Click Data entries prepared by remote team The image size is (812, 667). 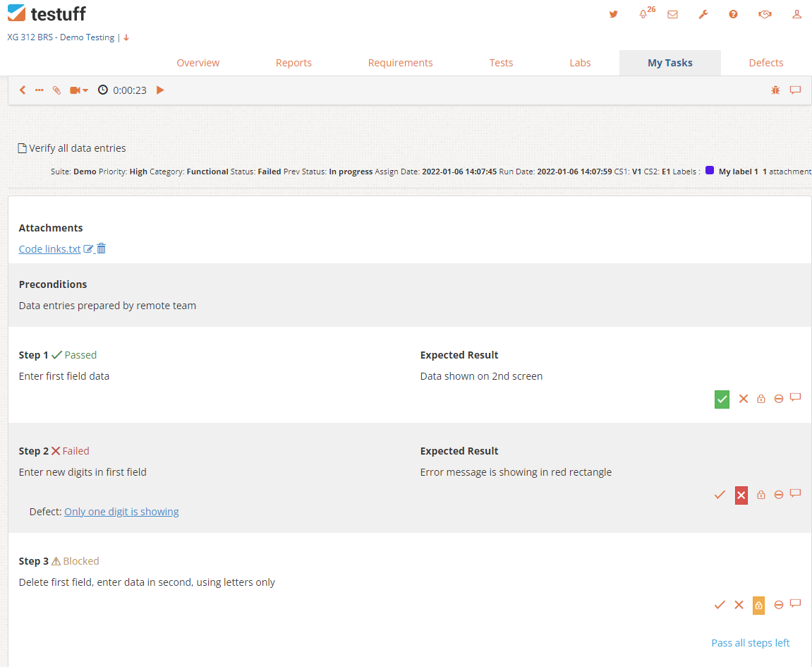[x=107, y=306]
